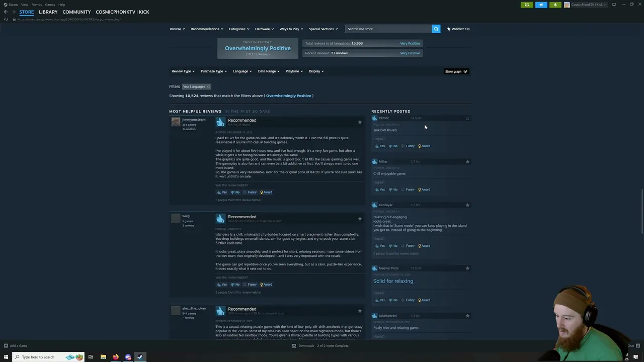Click the star icon on Magnus Plods's review

click(x=467, y=268)
